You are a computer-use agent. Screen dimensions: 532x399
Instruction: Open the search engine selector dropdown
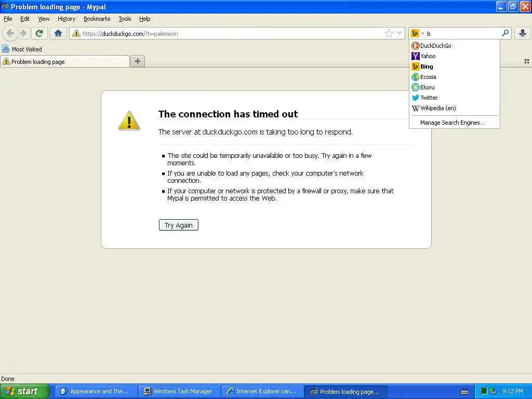pyautogui.click(x=417, y=33)
